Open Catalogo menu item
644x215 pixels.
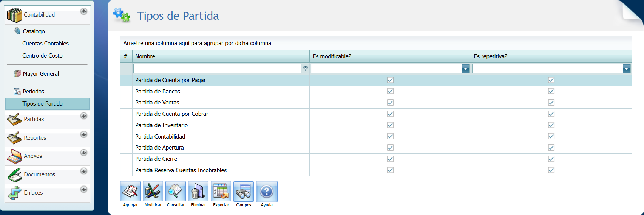pyautogui.click(x=34, y=31)
